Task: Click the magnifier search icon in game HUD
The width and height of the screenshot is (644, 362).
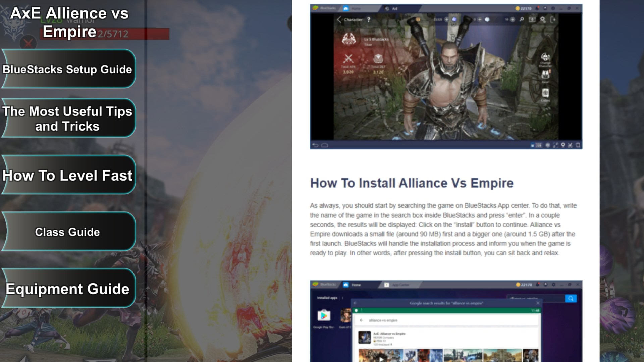Action: 522,20
